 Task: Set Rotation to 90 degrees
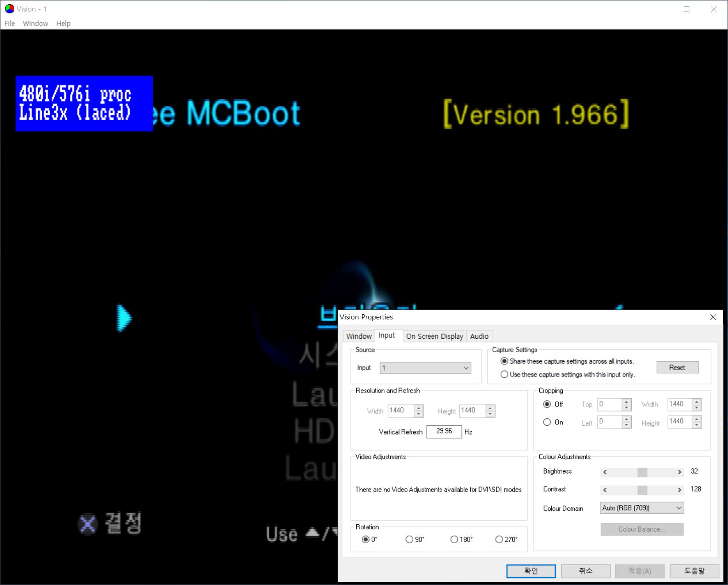[x=409, y=539]
